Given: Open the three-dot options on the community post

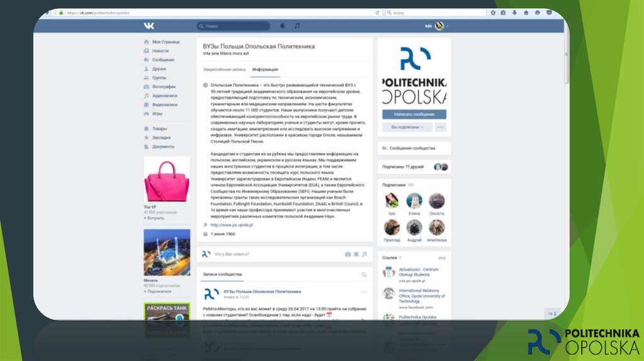Looking at the screenshot, I should coord(363,292).
